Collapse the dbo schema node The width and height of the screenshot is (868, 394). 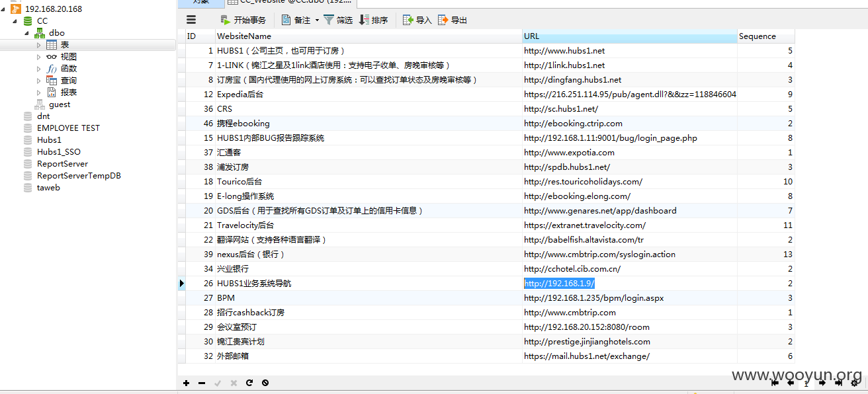(26, 33)
